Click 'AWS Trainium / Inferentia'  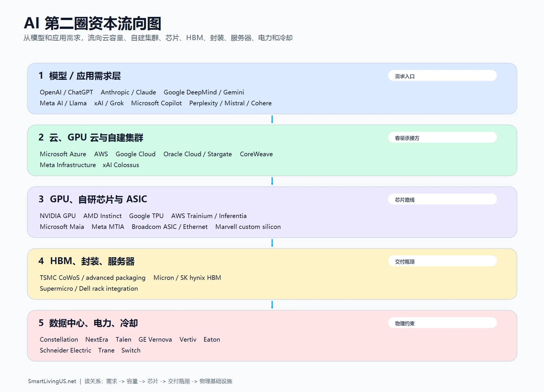pyautogui.click(x=209, y=216)
